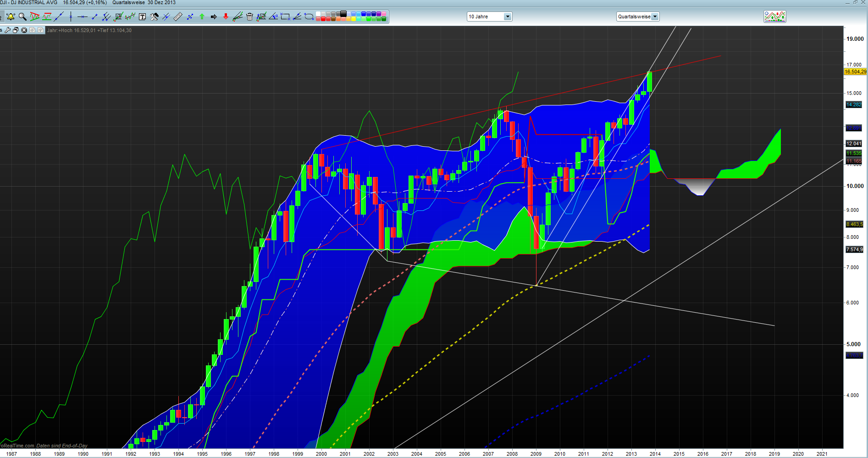Select the rectangle drawing tool
This screenshot has height=458, width=868.
(285, 17)
